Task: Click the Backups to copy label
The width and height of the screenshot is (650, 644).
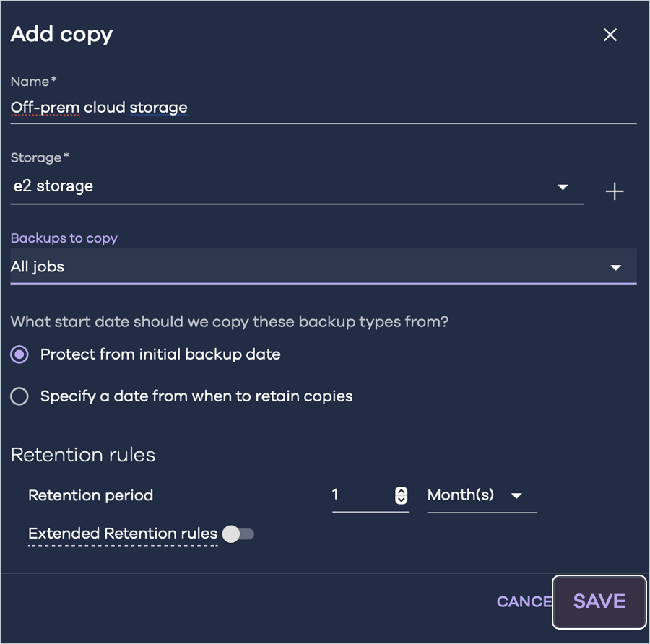Action: pyautogui.click(x=64, y=238)
